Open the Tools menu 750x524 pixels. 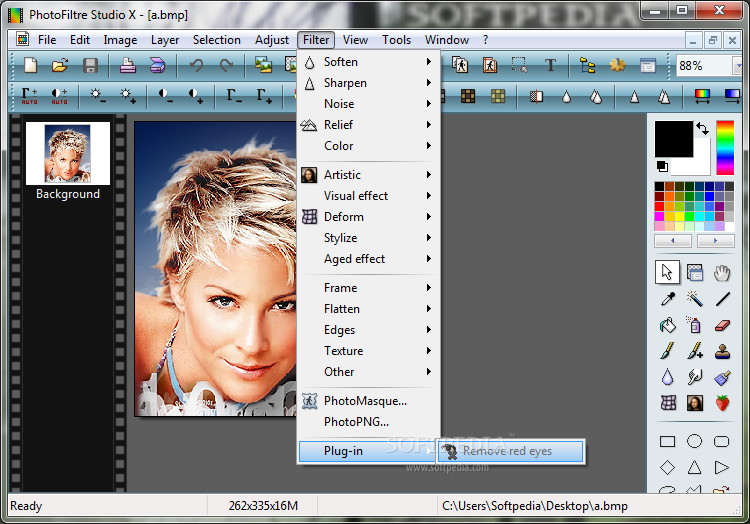point(396,40)
